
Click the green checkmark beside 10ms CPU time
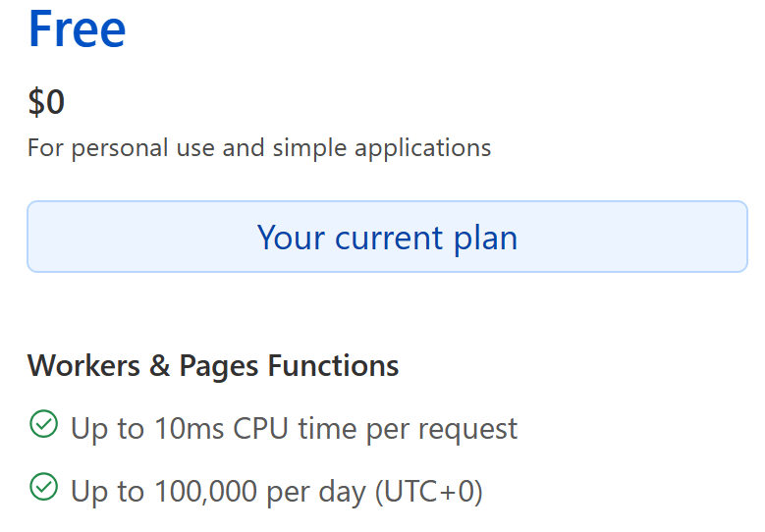tap(43, 425)
